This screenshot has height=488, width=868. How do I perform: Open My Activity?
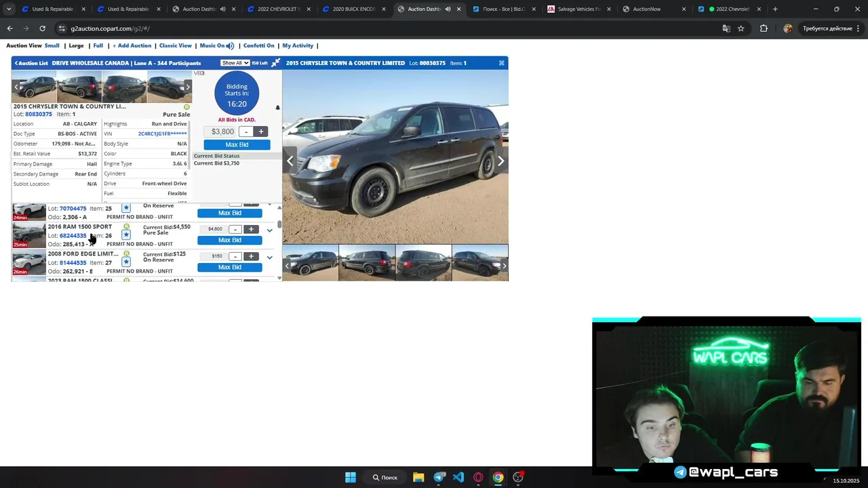pyautogui.click(x=298, y=45)
